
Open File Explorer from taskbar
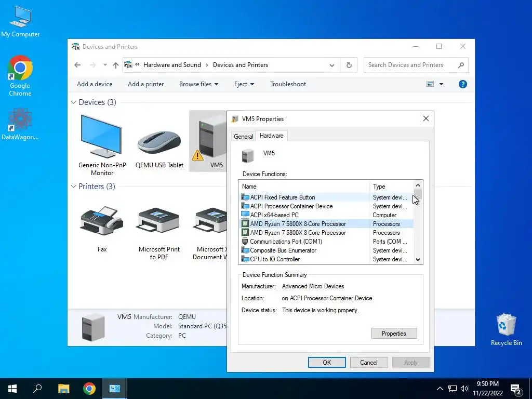pyautogui.click(x=63, y=389)
